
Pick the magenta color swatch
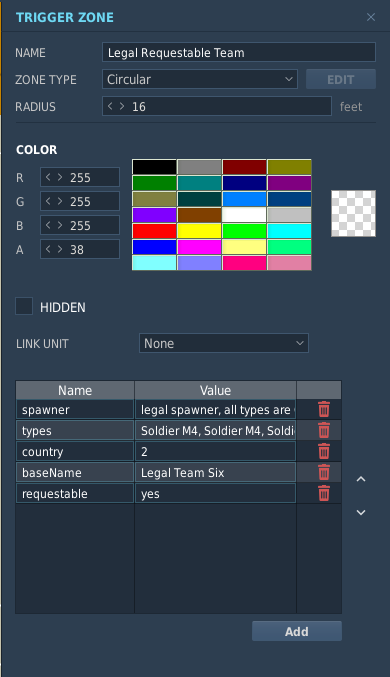tap(199, 247)
